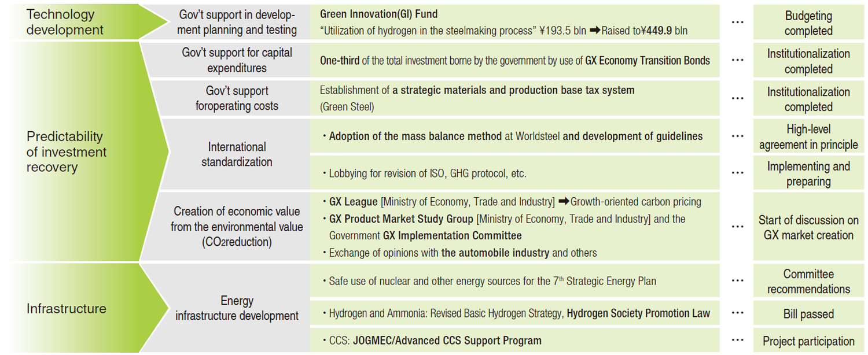Click High-level agreement in principle box
The height and width of the screenshot is (355, 868).
(808, 137)
